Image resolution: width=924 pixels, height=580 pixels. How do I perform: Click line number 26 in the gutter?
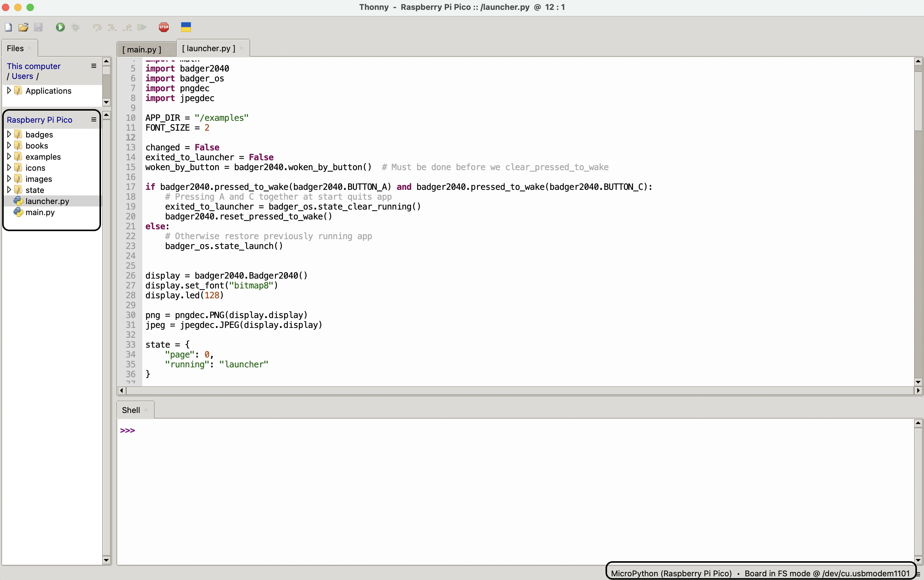(x=130, y=276)
